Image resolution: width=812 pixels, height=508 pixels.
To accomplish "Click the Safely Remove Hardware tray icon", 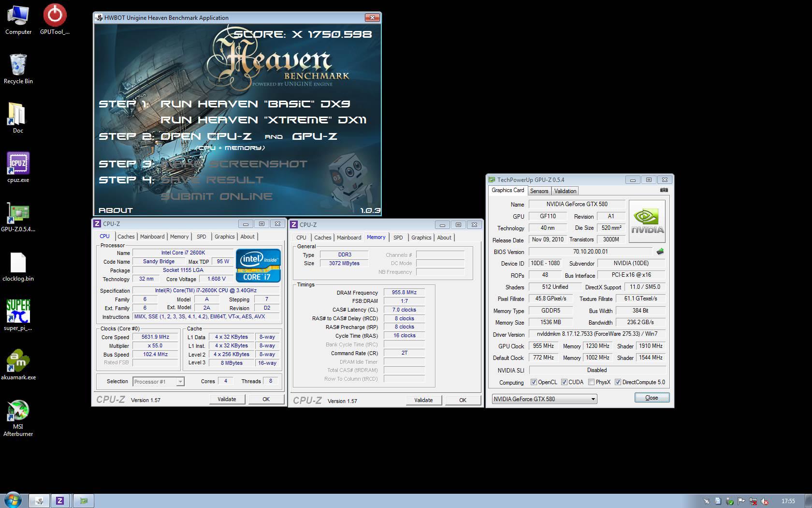I will point(729,501).
